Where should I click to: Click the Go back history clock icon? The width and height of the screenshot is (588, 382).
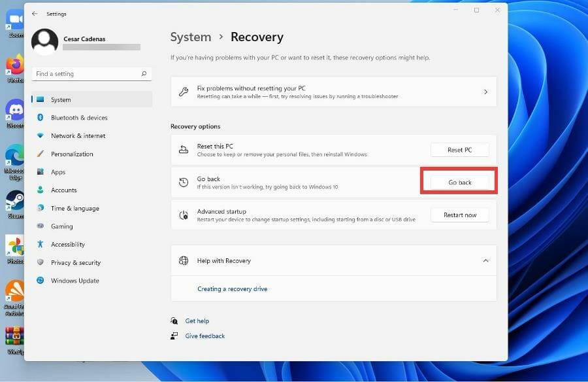184,182
